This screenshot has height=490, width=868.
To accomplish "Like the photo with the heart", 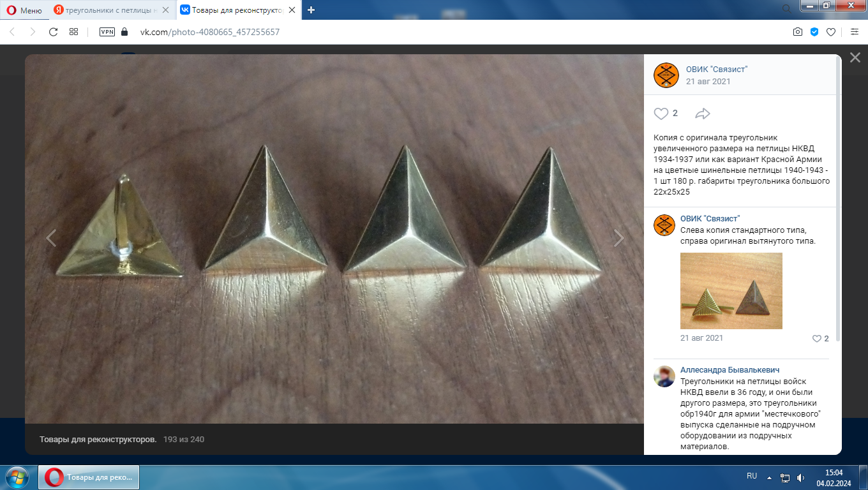I will 661,114.
